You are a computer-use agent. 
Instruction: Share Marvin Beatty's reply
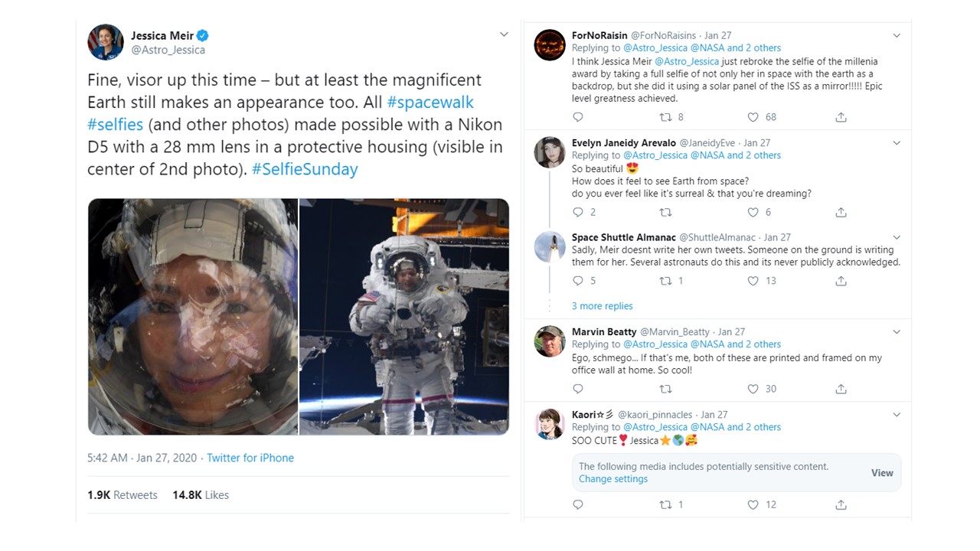point(841,389)
